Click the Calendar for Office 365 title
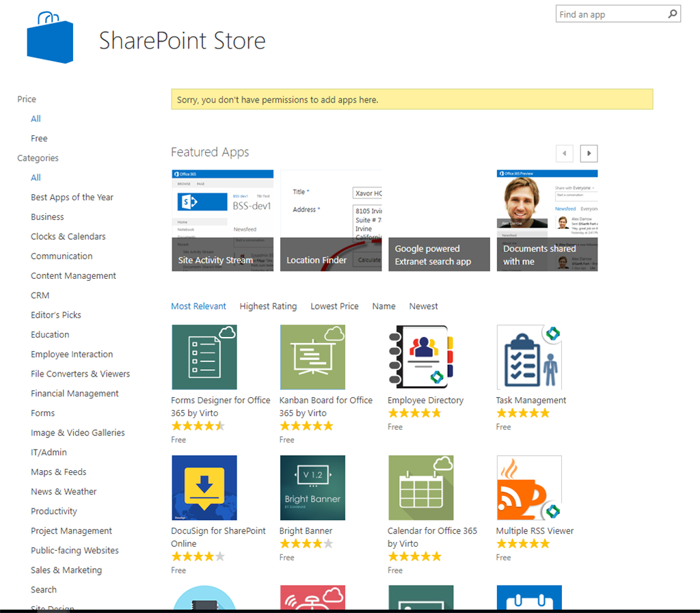Screen dimensions: 700x613 pos(432,537)
